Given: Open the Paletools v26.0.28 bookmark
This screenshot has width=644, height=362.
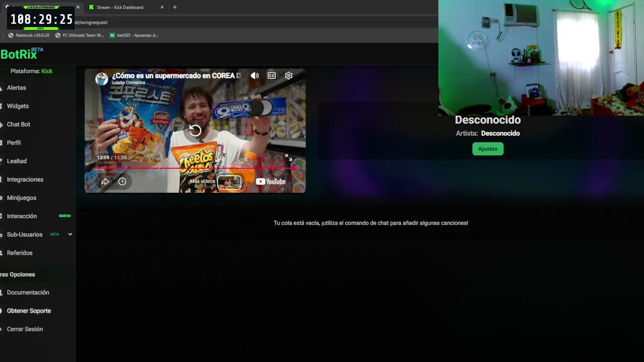Looking at the screenshot, I should 29,35.
